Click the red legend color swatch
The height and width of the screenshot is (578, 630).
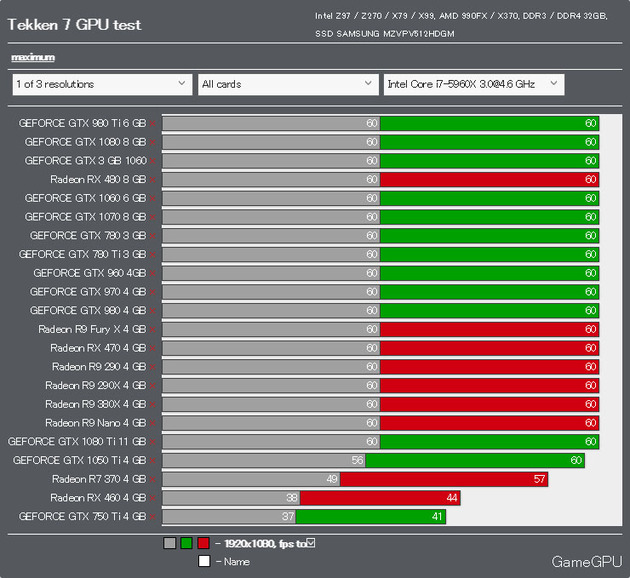pos(203,543)
